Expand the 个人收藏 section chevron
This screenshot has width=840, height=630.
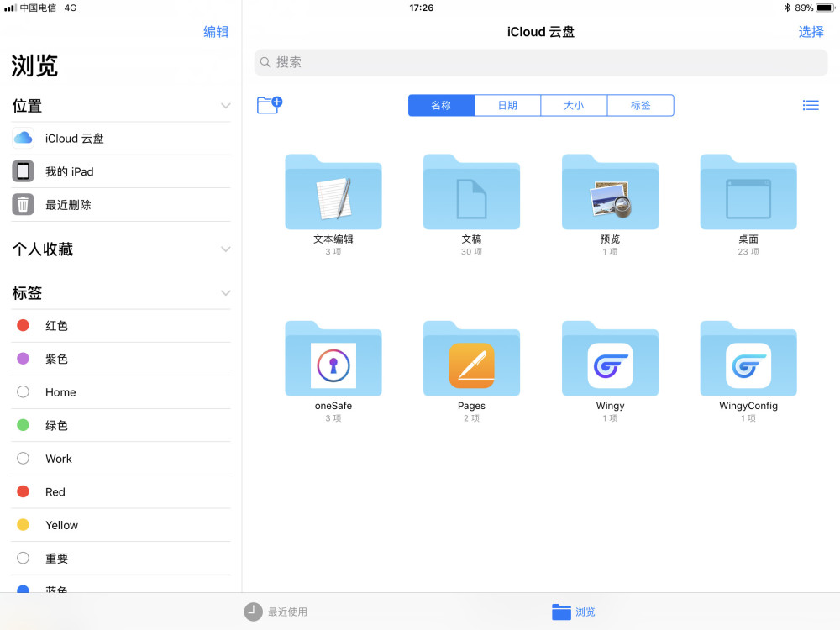(x=225, y=249)
